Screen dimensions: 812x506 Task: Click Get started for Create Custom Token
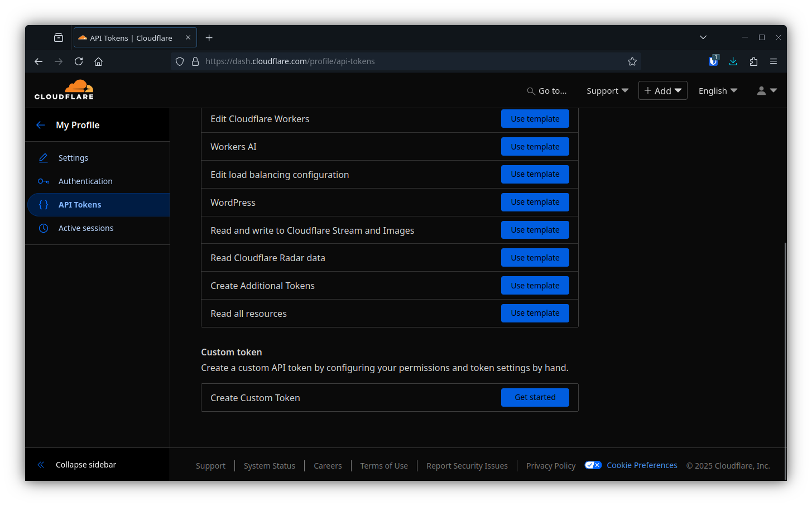(535, 397)
